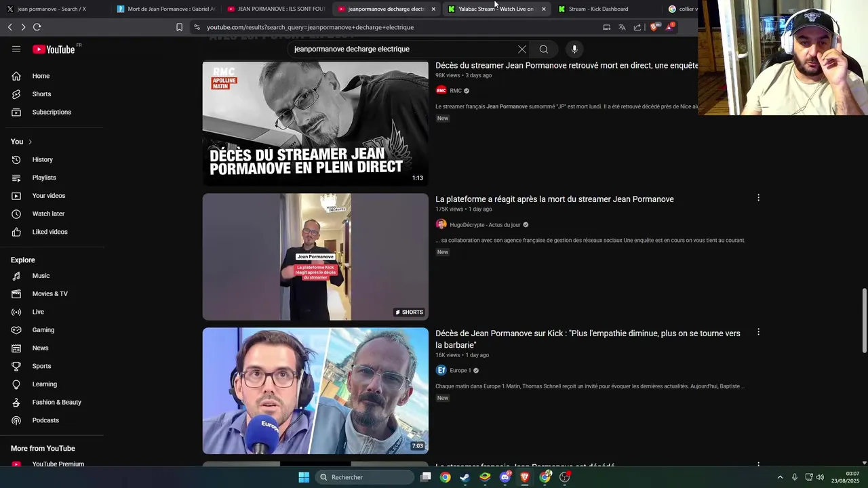Bookmark this page icon
868x488 pixels.
[x=179, y=27]
